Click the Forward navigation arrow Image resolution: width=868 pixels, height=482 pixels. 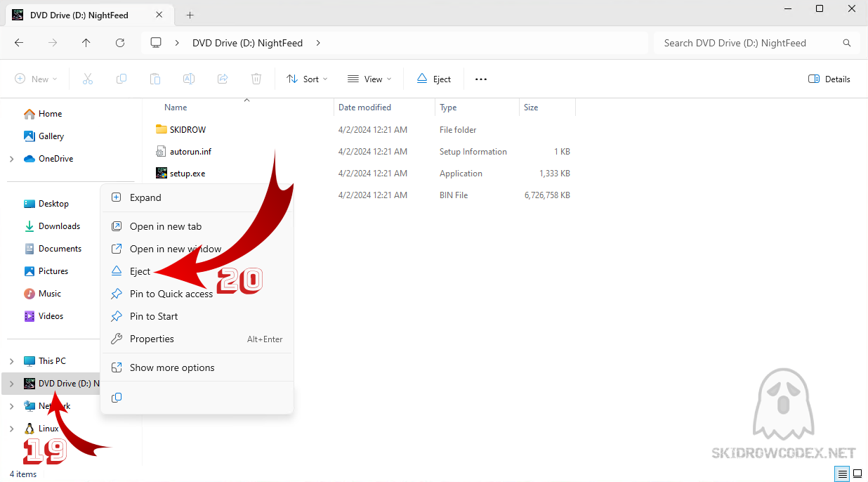[x=53, y=43]
